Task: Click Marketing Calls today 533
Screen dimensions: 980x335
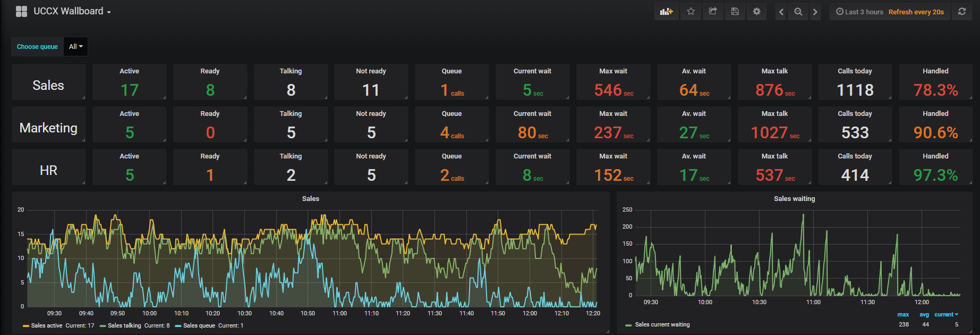Action: (855, 132)
